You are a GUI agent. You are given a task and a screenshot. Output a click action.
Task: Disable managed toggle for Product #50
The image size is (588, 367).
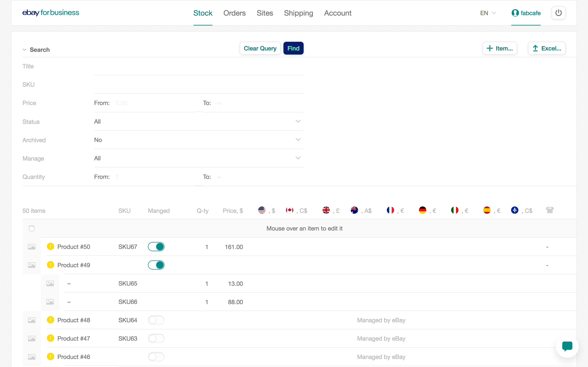(156, 247)
